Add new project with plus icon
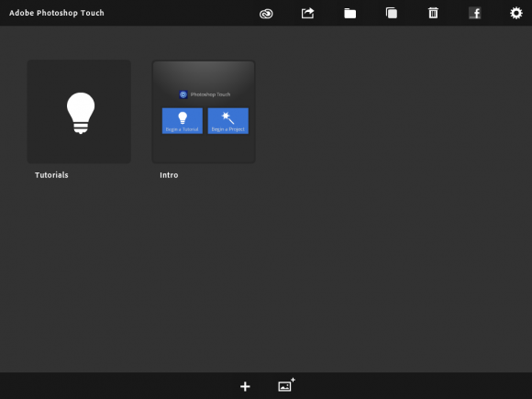 click(245, 386)
